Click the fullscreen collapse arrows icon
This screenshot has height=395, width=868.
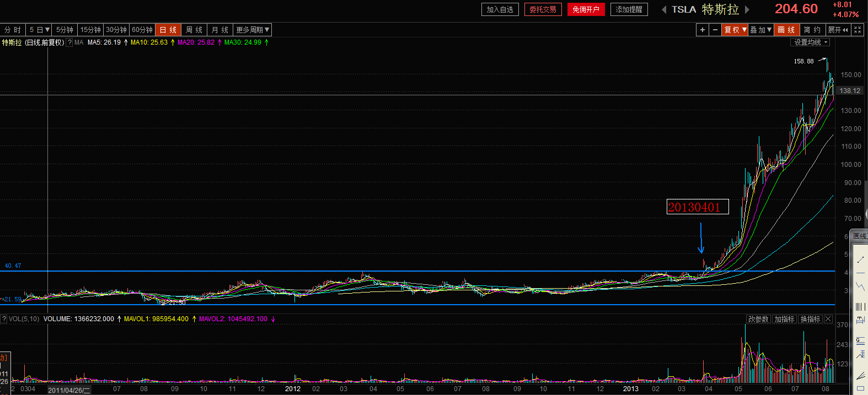[x=858, y=30]
